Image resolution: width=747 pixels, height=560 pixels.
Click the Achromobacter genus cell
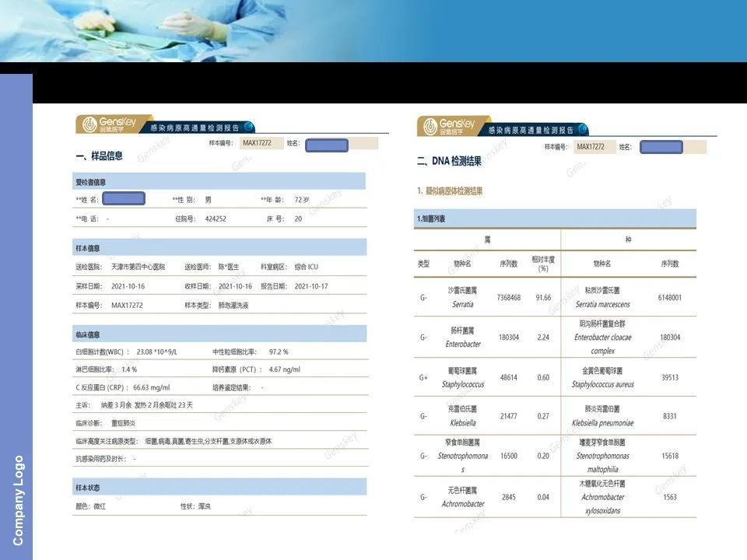(x=462, y=497)
